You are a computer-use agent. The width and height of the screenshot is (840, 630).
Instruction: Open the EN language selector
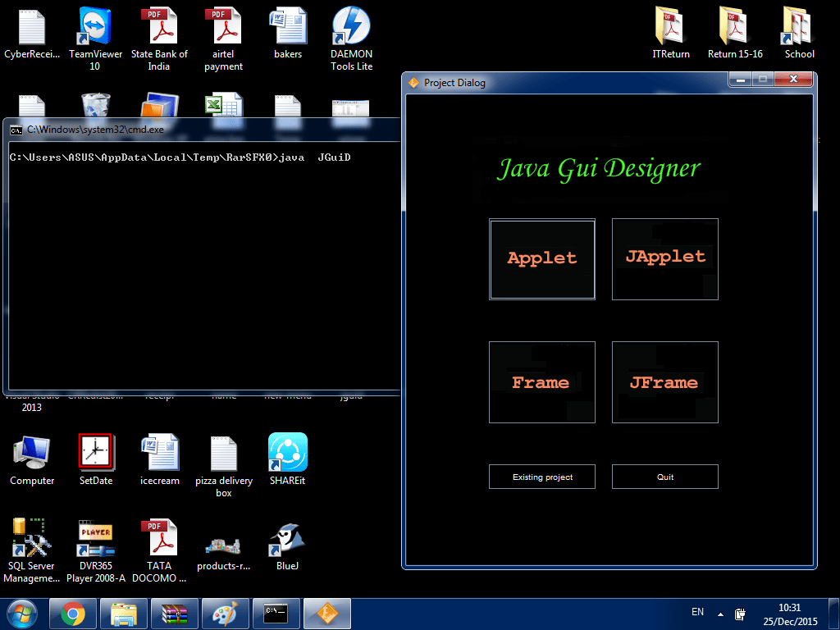pos(697,612)
